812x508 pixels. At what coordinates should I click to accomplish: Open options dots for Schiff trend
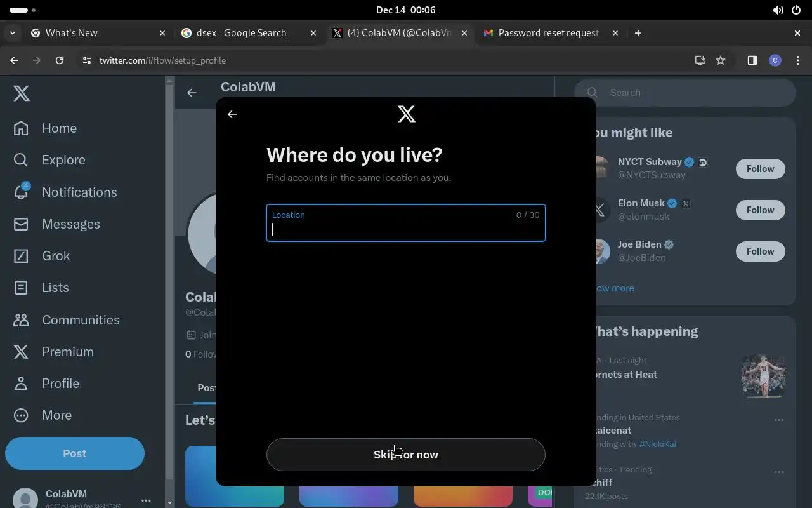tap(779, 472)
